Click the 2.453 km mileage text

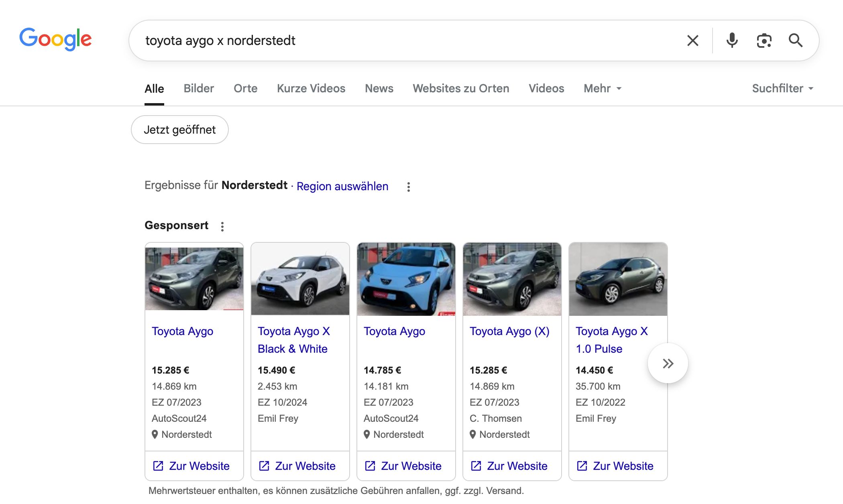point(277,386)
